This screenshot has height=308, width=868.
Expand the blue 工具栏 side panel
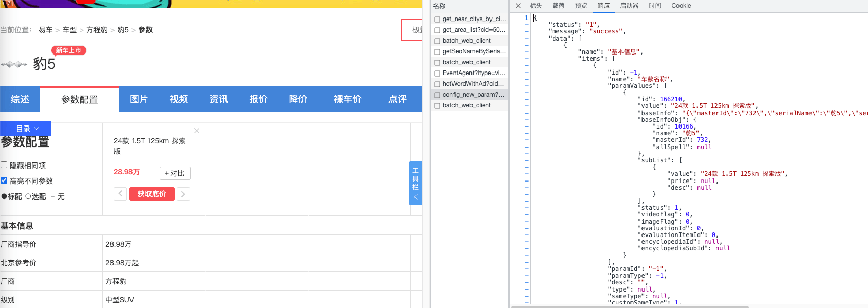click(x=416, y=184)
